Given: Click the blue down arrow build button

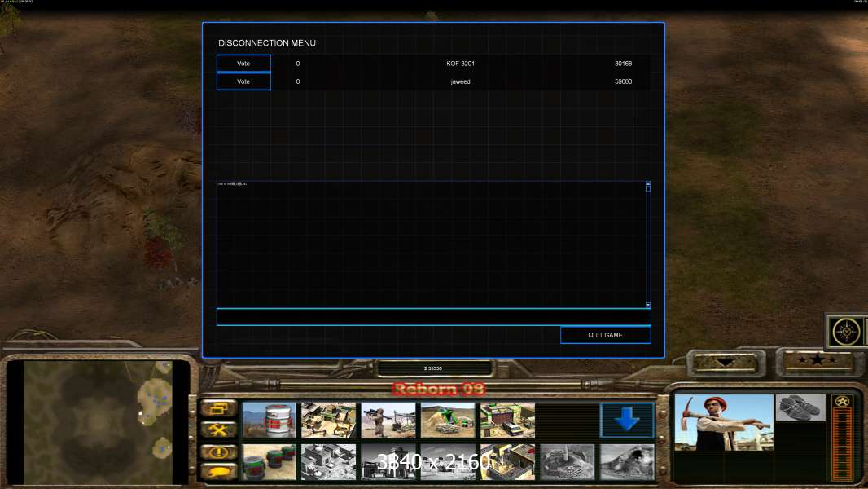Looking at the screenshot, I should coord(627,421).
